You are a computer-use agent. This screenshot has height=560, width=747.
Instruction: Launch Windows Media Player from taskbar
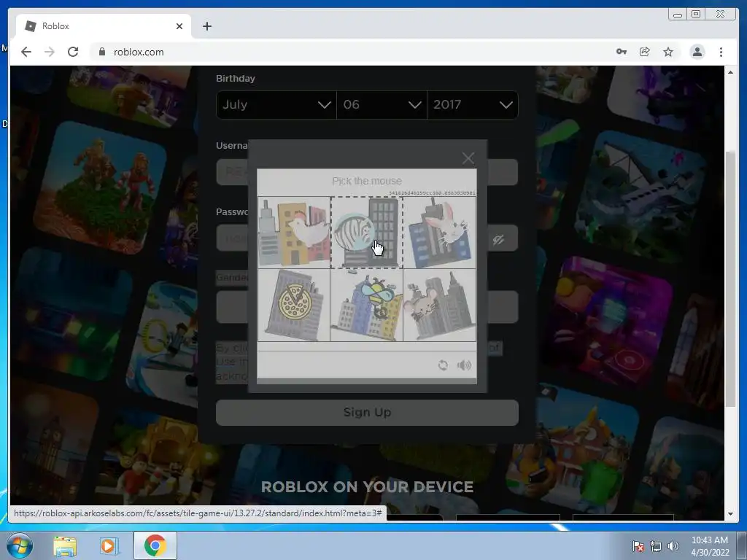(x=108, y=545)
